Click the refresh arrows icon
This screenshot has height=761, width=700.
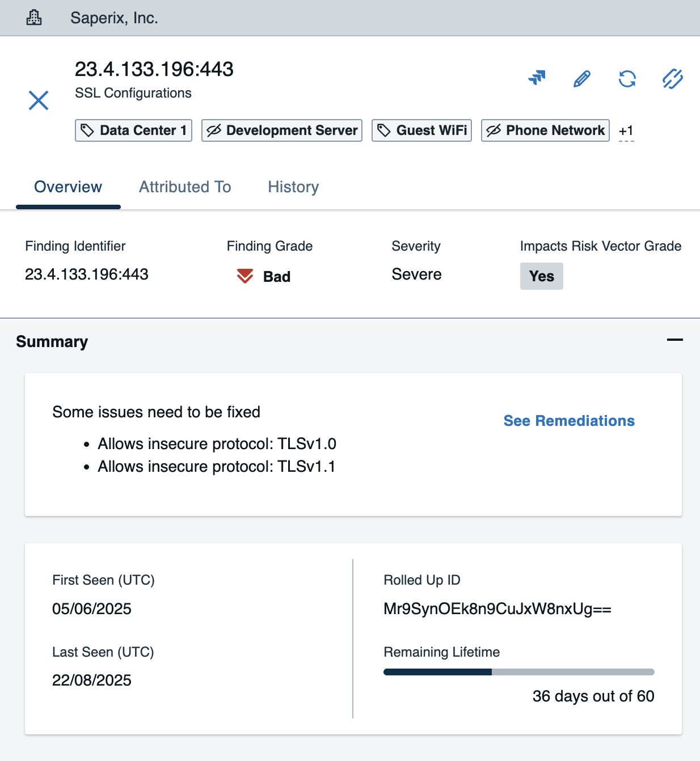[x=627, y=79]
